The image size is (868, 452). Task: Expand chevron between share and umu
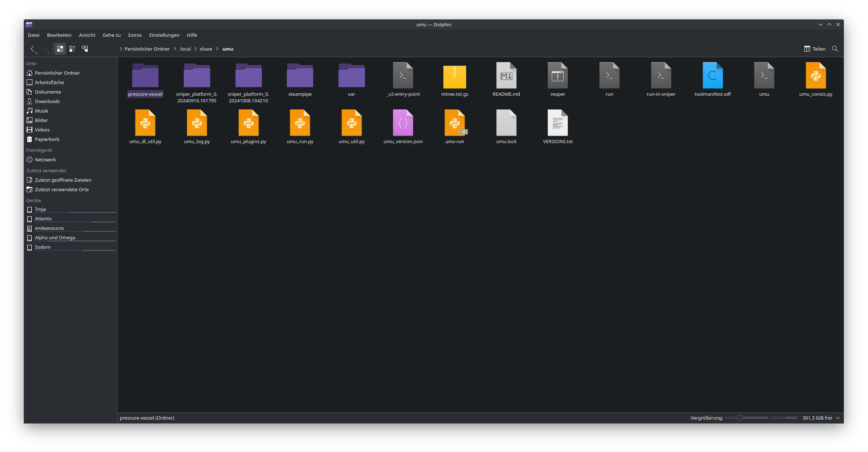[217, 49]
